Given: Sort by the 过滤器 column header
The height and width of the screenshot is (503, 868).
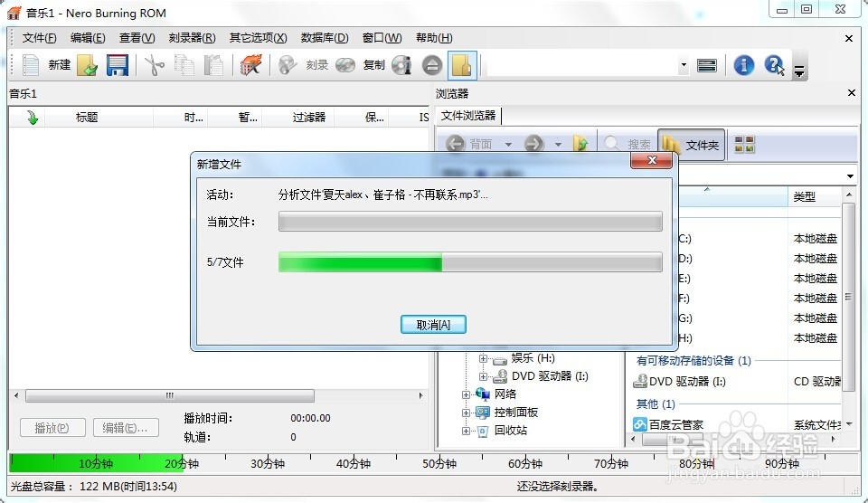Looking at the screenshot, I should (309, 117).
